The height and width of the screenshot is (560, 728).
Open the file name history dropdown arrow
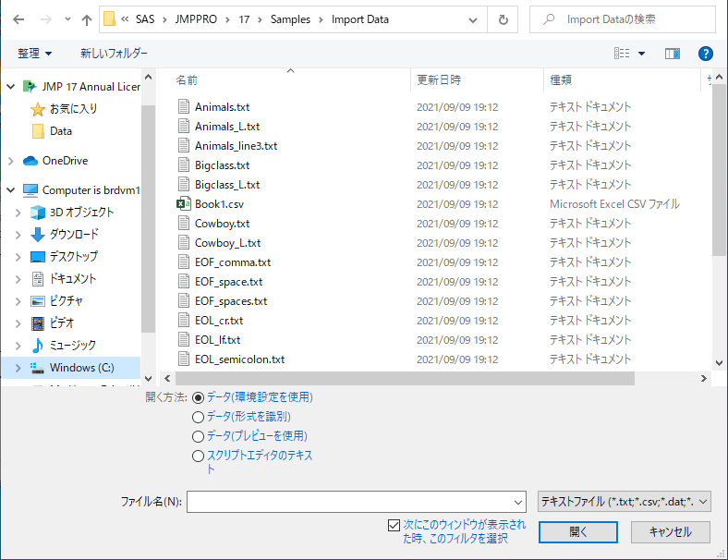(x=518, y=502)
